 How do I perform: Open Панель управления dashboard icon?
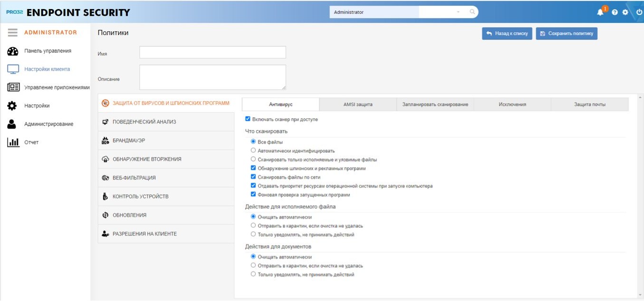13,51
